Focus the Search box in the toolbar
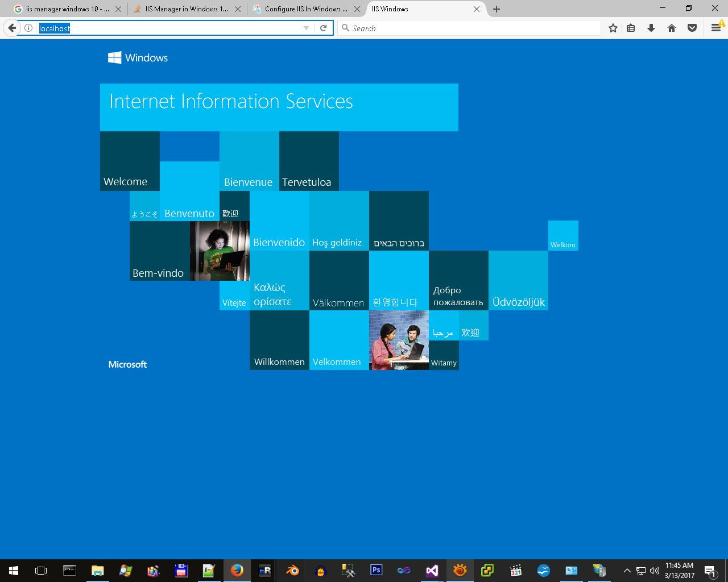The width and height of the screenshot is (728, 582). (x=469, y=28)
